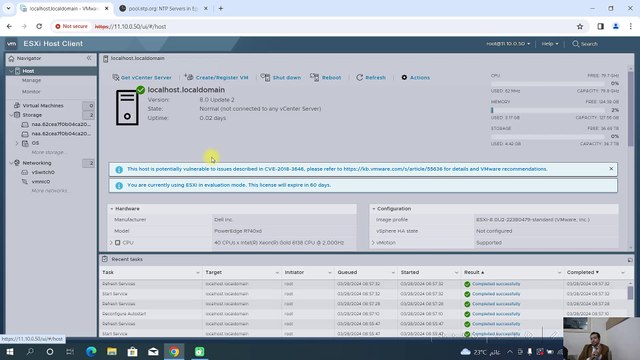Collapse the Networking tree node

tap(11, 163)
